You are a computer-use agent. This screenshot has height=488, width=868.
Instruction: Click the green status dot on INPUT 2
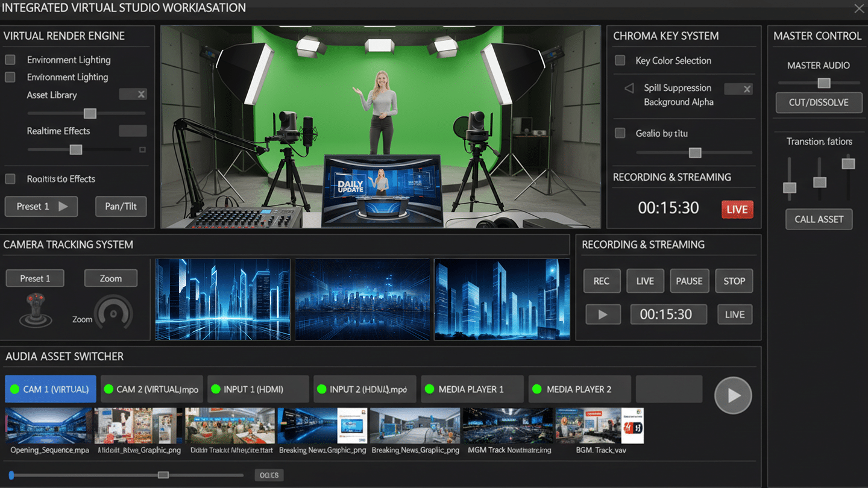click(x=323, y=389)
